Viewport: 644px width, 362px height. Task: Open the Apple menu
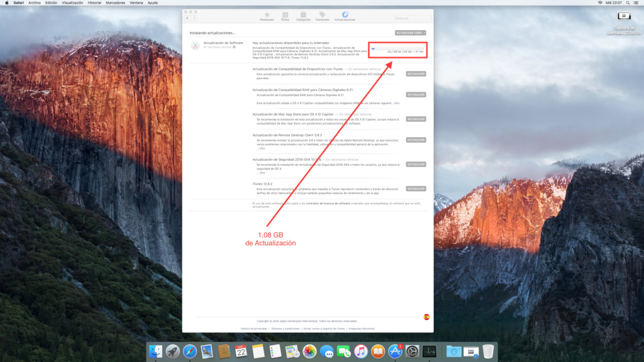tap(6, 3)
